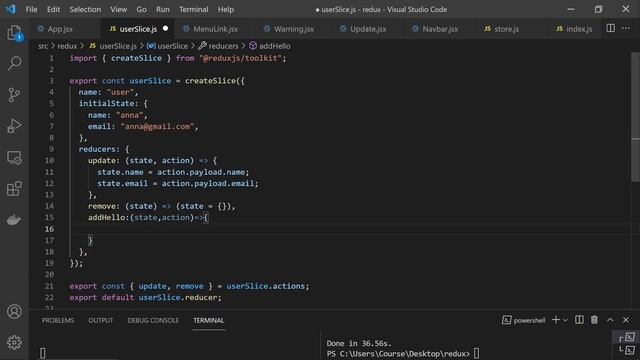
Task: Open the File menu
Action: pyautogui.click(x=31, y=9)
